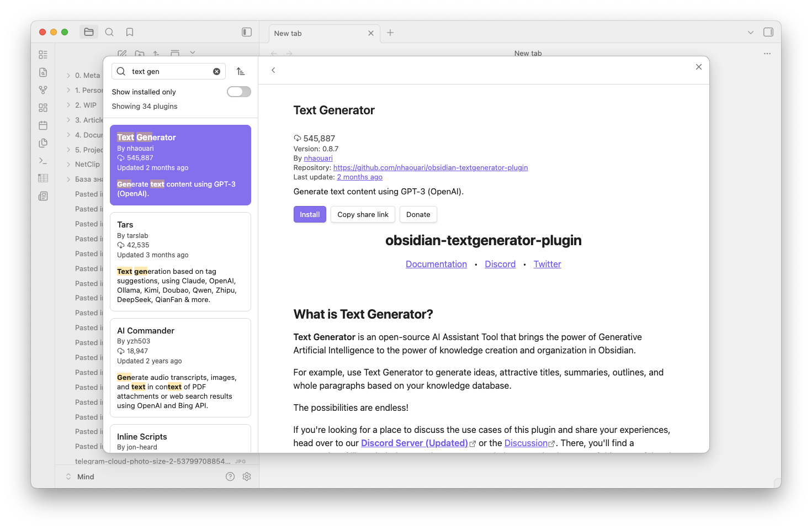812x529 pixels.
Task: Click the file-with-magnifier icon in the ribbon
Action: pos(43,72)
